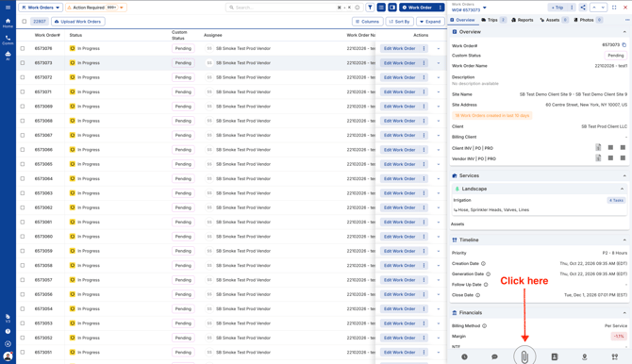Select checkbox for work order 6573061
Screen dimensions: 632x364
point(23,223)
